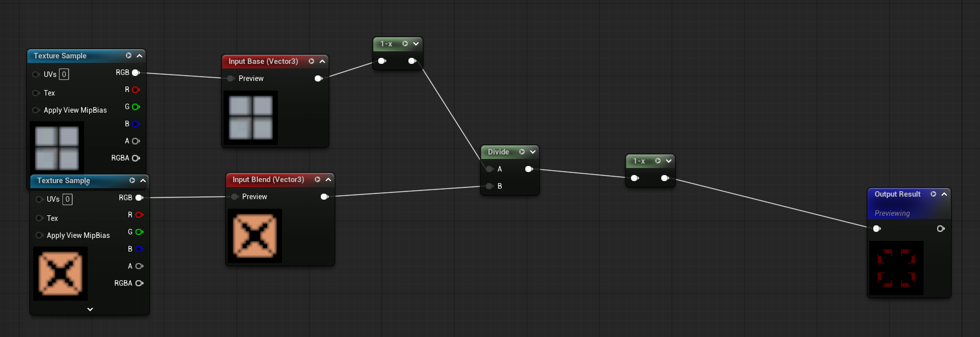Toggle preview icon on Input Blend (Vector3) node
Image resolution: width=980 pixels, height=337 pixels.
pyautogui.click(x=317, y=180)
